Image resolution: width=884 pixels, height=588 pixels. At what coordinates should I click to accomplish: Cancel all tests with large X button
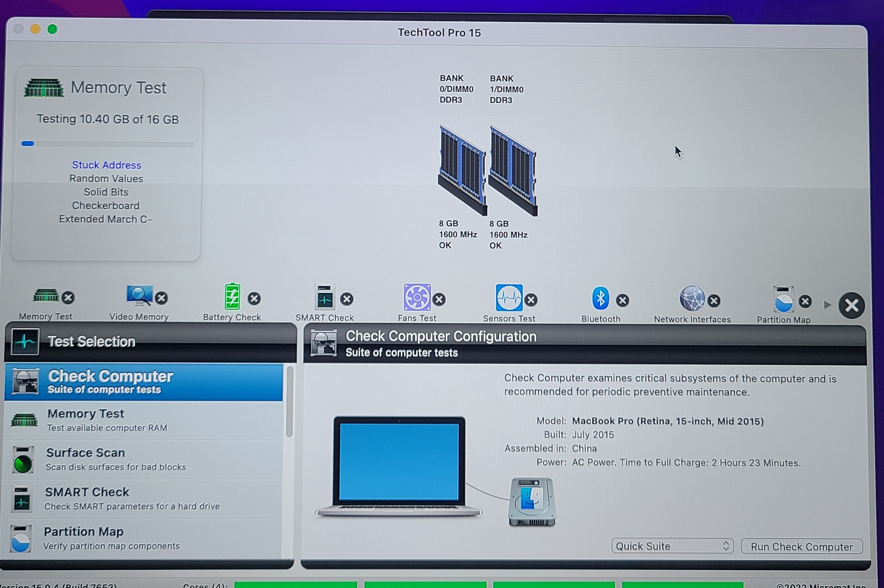pyautogui.click(x=851, y=305)
